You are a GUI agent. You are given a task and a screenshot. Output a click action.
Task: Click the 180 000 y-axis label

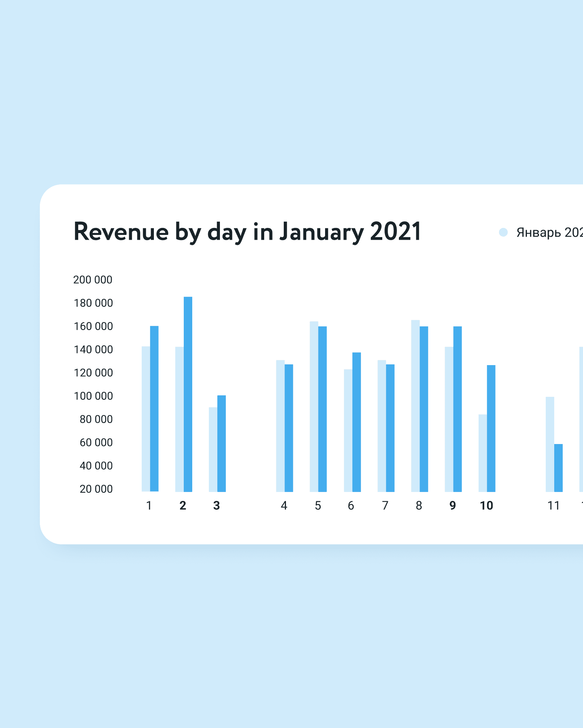93,303
